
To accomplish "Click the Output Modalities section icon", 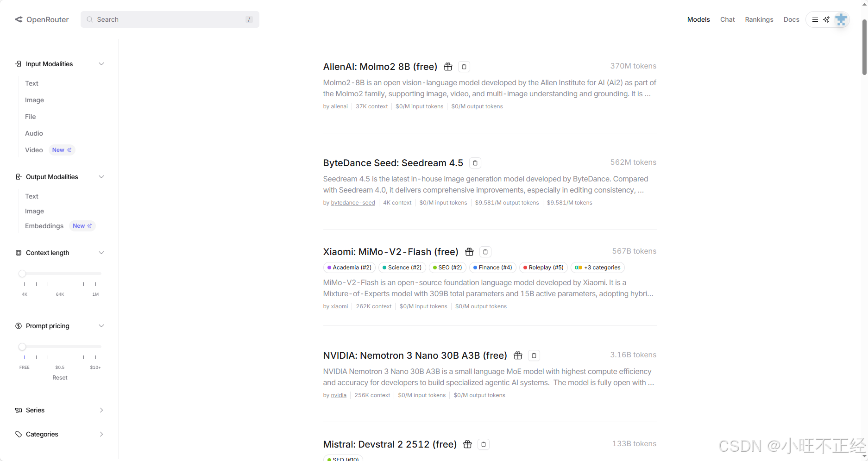I will [x=19, y=177].
